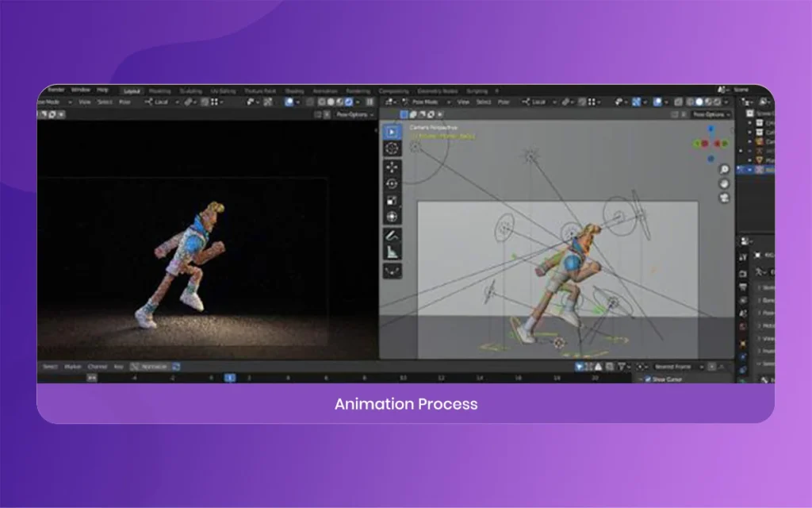This screenshot has width=812, height=508.
Task: Open Pose Options dropdown in left viewport
Action: [354, 114]
